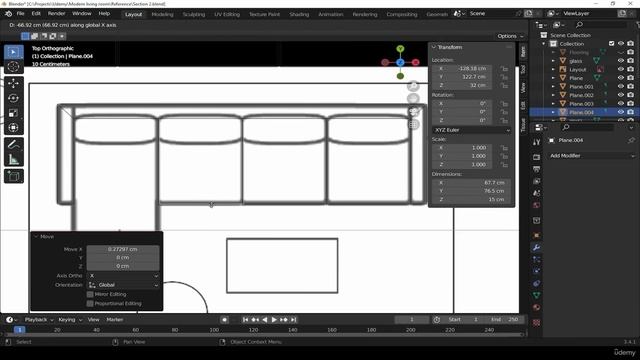Select the Annotate tool
This screenshot has height=360, width=640.
[x=13, y=144]
